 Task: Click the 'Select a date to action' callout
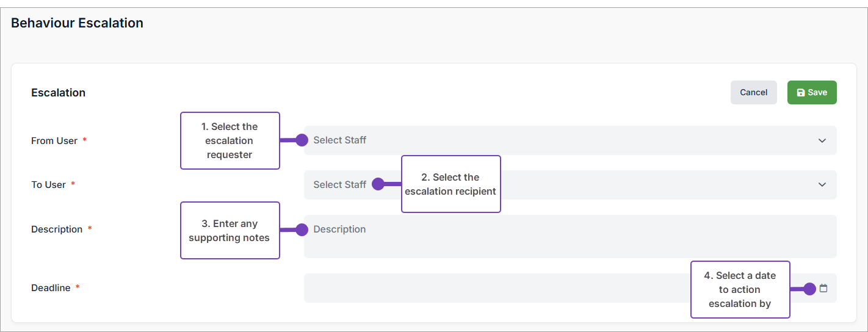coord(740,289)
